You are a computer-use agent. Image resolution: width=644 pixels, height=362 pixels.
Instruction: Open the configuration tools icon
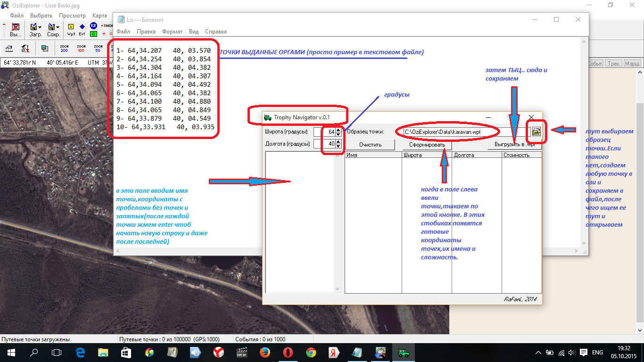point(25,48)
